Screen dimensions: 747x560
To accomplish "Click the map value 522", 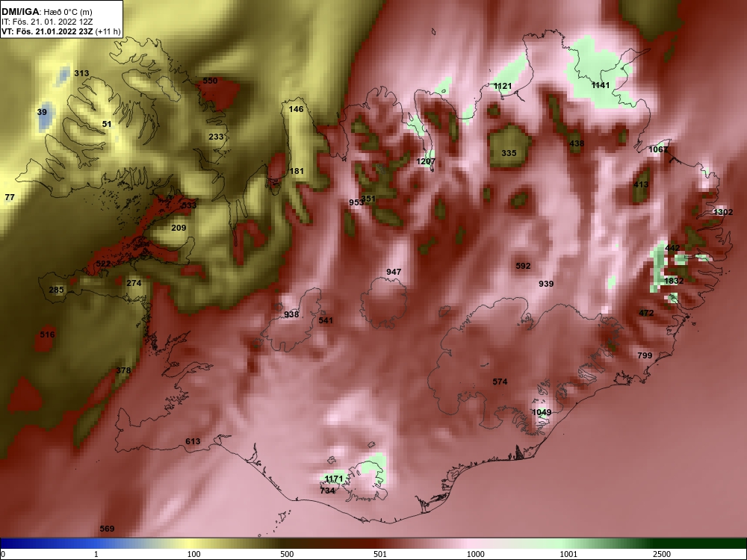I will [x=103, y=264].
